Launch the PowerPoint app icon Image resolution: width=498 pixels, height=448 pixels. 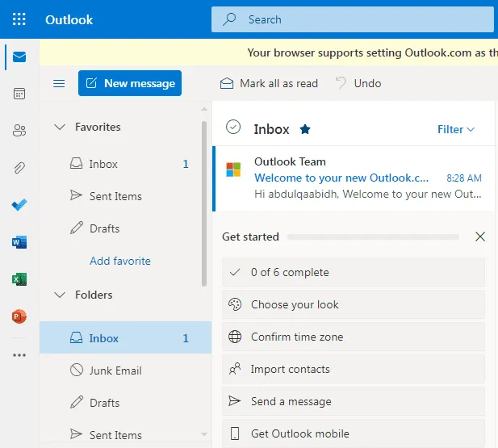(19, 316)
